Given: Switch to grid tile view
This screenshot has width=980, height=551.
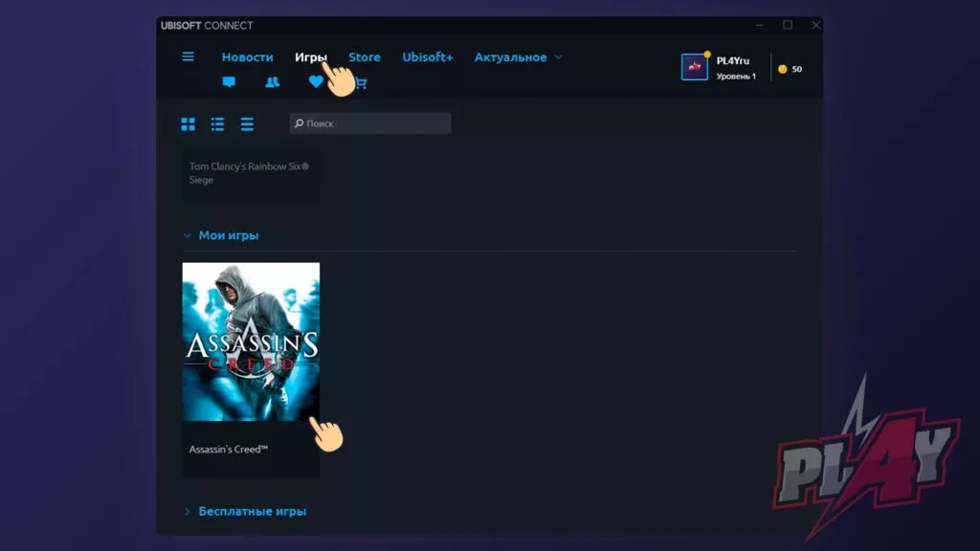Looking at the screenshot, I should (x=189, y=123).
